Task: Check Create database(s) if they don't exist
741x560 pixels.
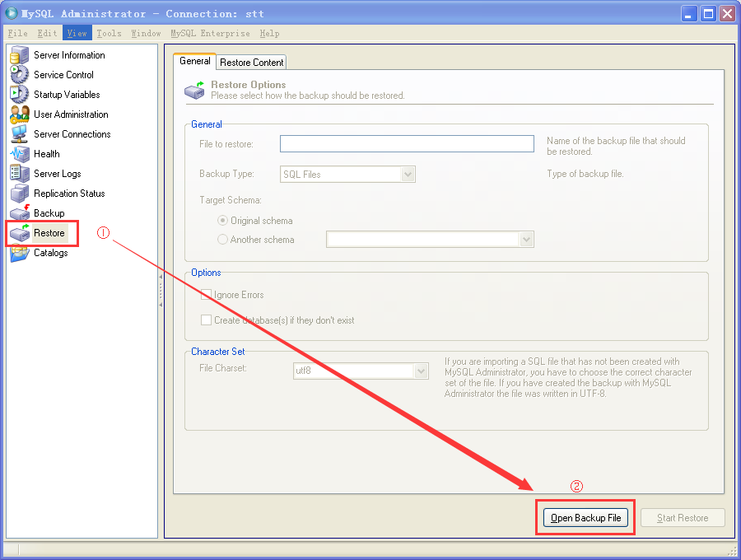Action: [x=206, y=320]
